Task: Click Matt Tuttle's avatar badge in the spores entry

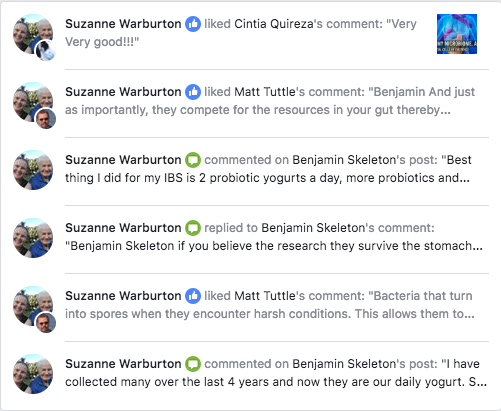Action: (45, 323)
